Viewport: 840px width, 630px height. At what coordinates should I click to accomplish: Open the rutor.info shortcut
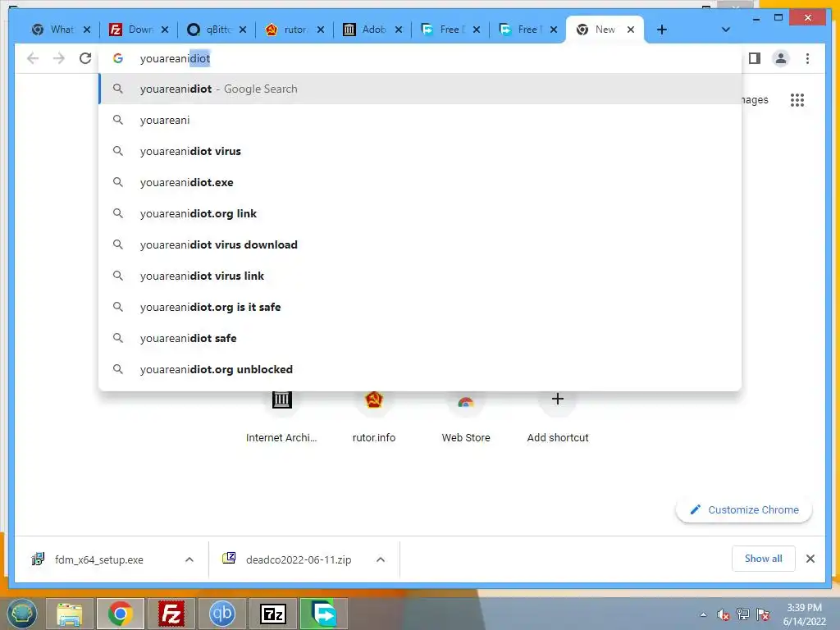click(374, 415)
